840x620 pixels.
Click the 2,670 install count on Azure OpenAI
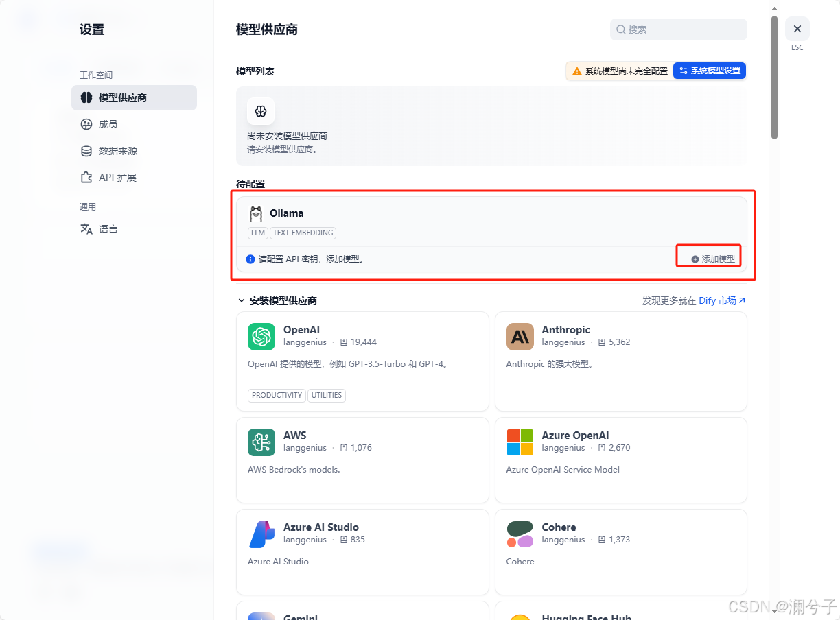619,448
